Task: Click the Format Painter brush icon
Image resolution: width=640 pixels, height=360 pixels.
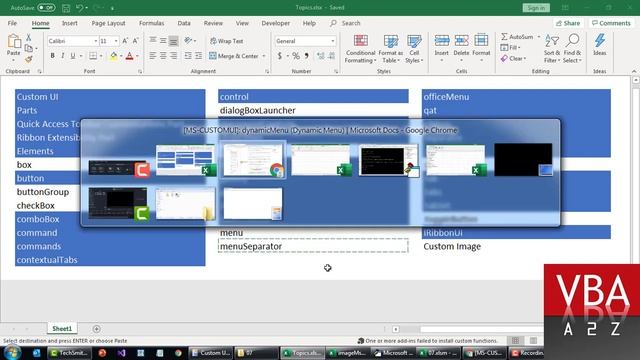Action: point(29,60)
